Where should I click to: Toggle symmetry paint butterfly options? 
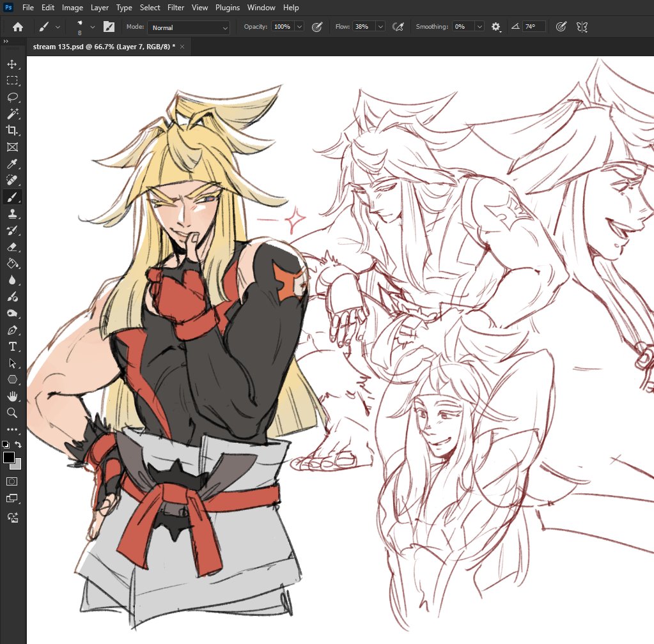(x=582, y=27)
